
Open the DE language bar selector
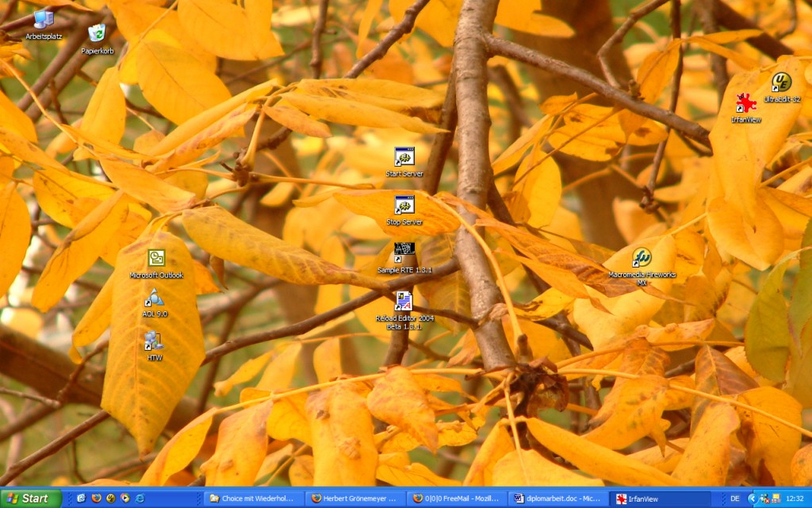pos(734,498)
